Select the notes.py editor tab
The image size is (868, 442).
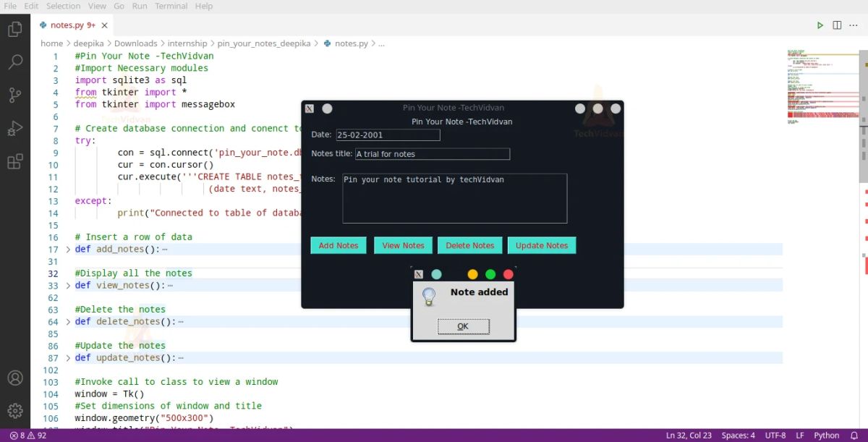coord(72,25)
